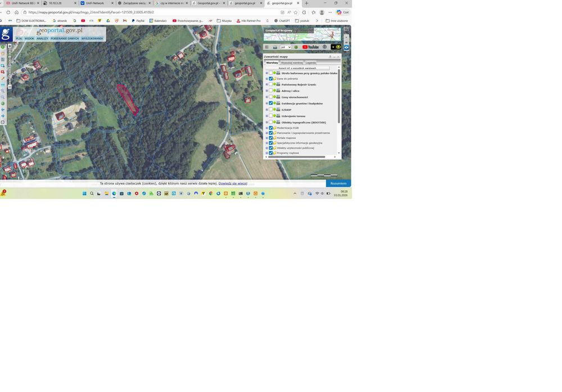Click the Geoportal krajowy overview map thumbnail
The image size is (562, 392).
click(x=302, y=34)
